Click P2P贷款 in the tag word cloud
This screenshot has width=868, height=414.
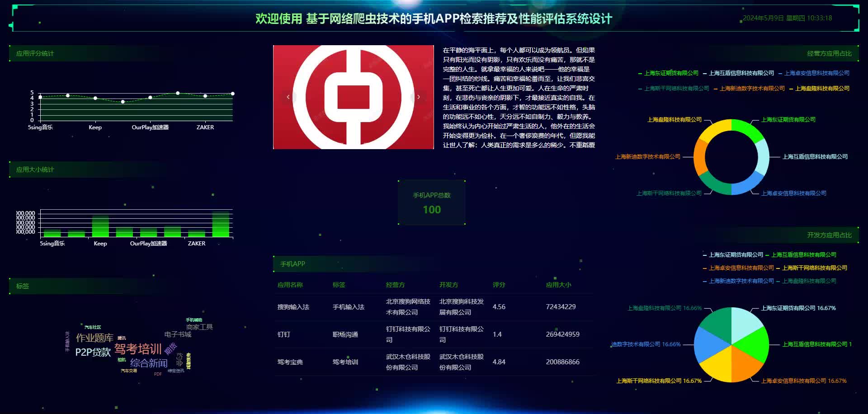coord(93,352)
